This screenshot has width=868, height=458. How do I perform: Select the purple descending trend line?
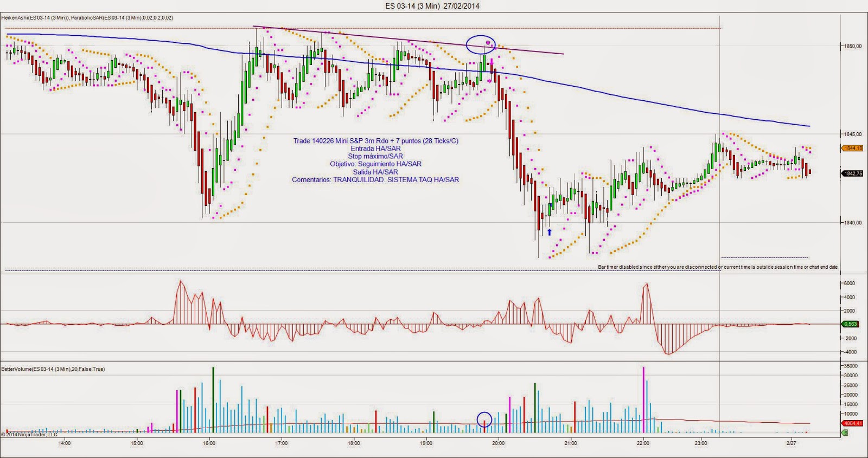(407, 40)
